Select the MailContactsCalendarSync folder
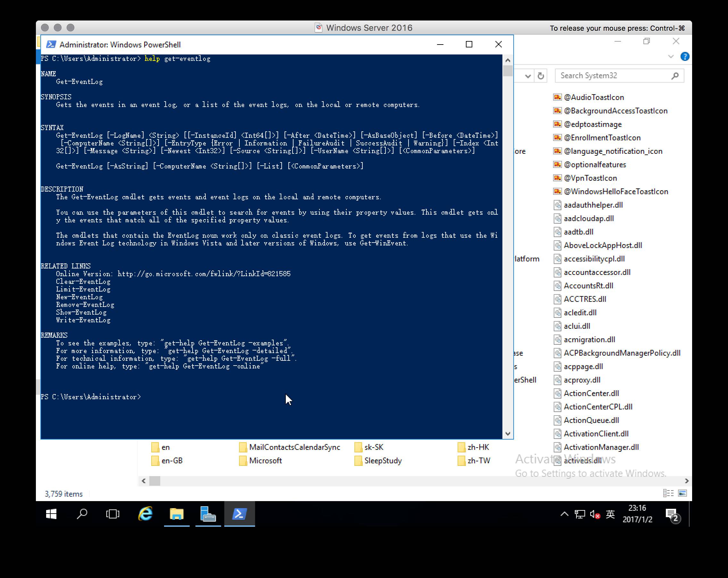 289,447
